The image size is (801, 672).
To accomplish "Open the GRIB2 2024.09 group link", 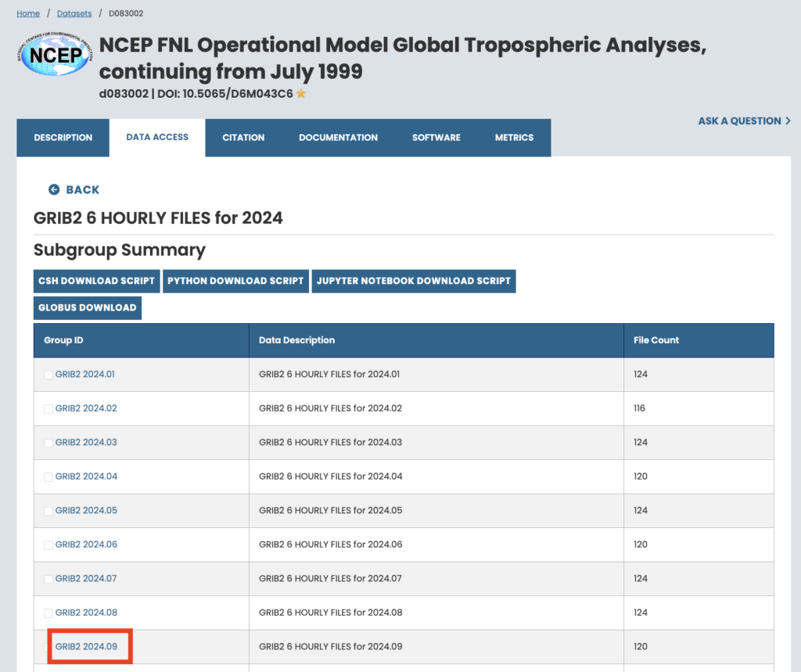I will click(86, 646).
